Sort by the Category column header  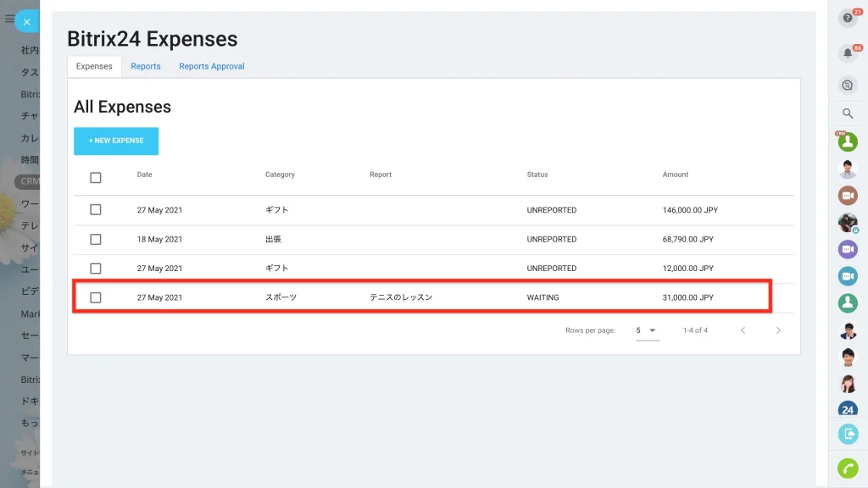tap(280, 175)
